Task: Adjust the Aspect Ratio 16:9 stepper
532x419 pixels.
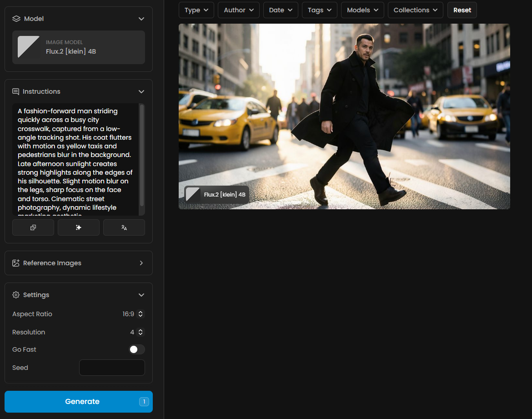Action: pos(141,314)
